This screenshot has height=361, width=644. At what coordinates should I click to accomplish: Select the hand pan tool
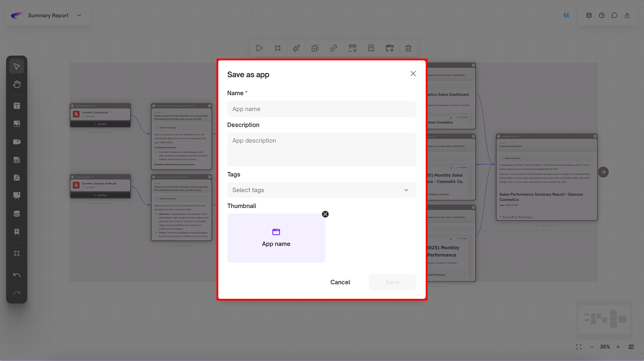[17, 84]
